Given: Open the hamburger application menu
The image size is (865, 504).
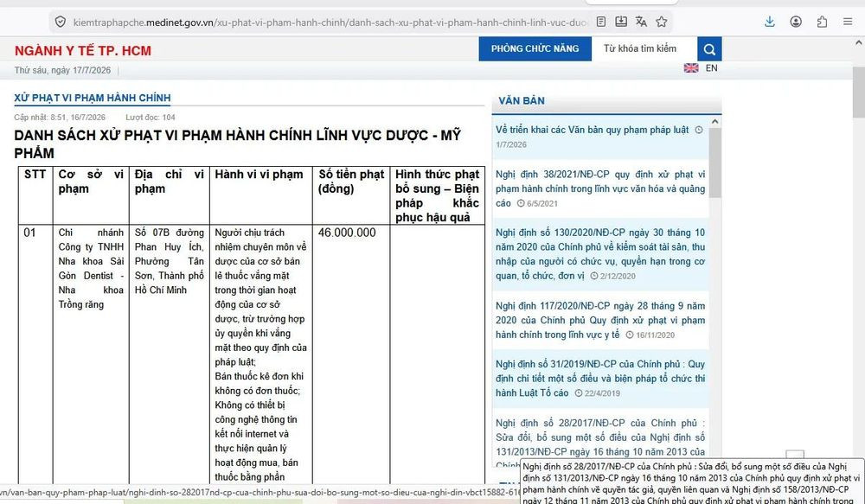Looking at the screenshot, I should click(x=848, y=22).
